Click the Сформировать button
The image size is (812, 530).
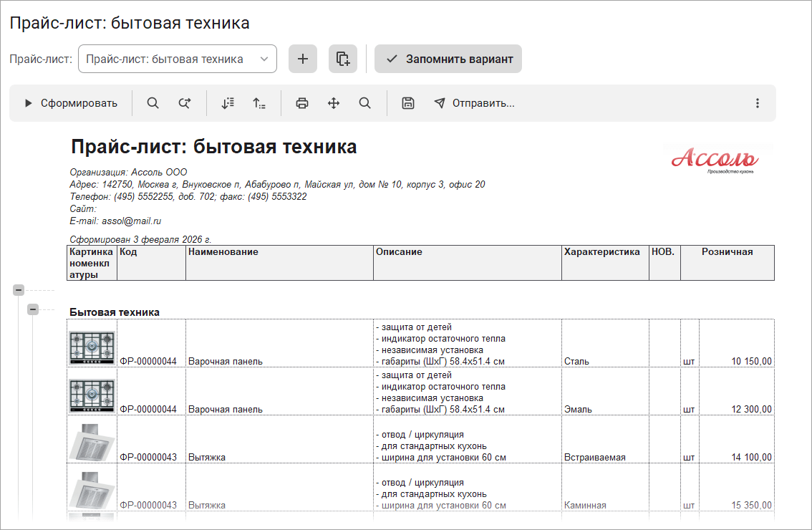point(70,103)
